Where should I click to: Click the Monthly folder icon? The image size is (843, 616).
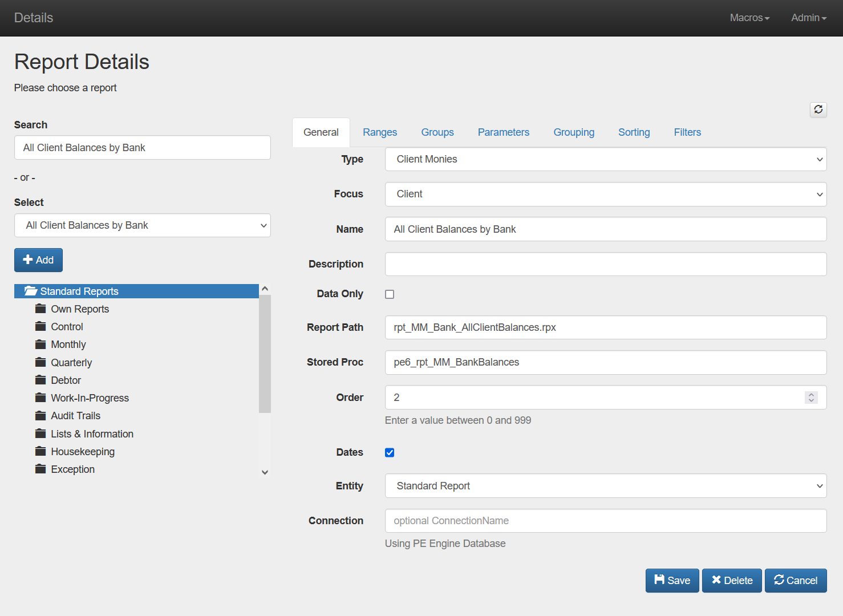click(40, 344)
